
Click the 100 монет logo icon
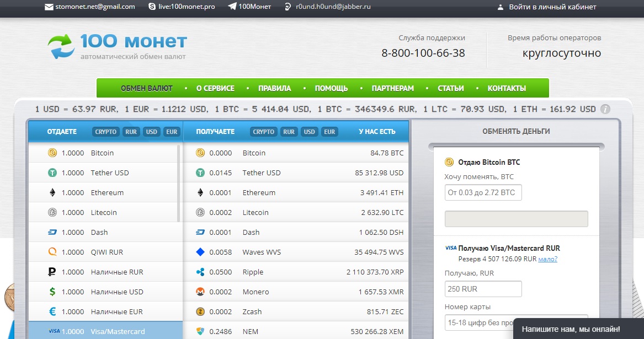(x=60, y=46)
